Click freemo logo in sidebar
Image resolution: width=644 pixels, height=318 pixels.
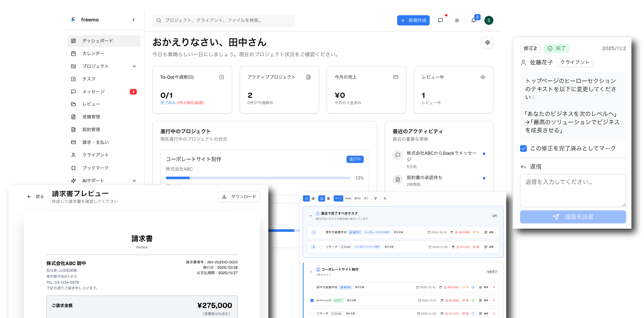[74, 20]
